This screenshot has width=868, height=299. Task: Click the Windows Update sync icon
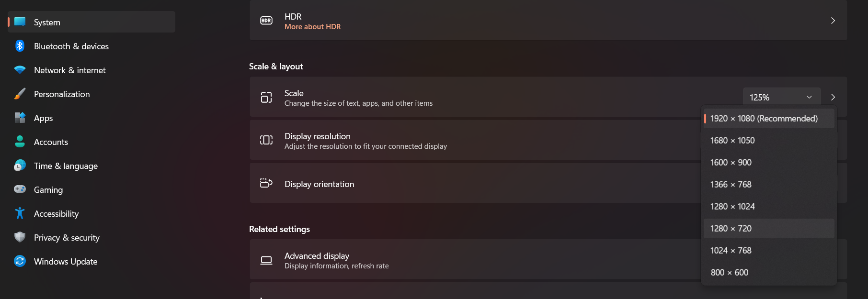tap(20, 261)
